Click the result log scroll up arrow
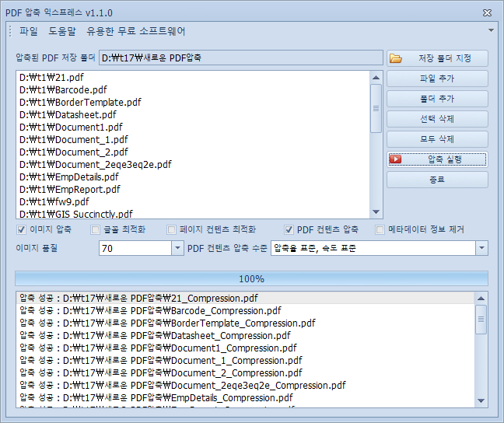The width and height of the screenshot is (504, 423). click(x=481, y=299)
